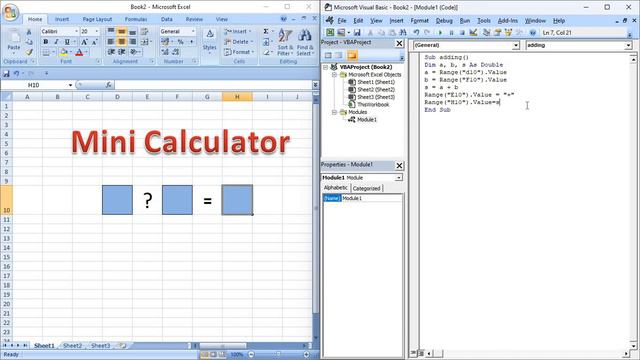The height and width of the screenshot is (360, 640).
Task: Open the General number format dropdown
Action: pos(193,31)
